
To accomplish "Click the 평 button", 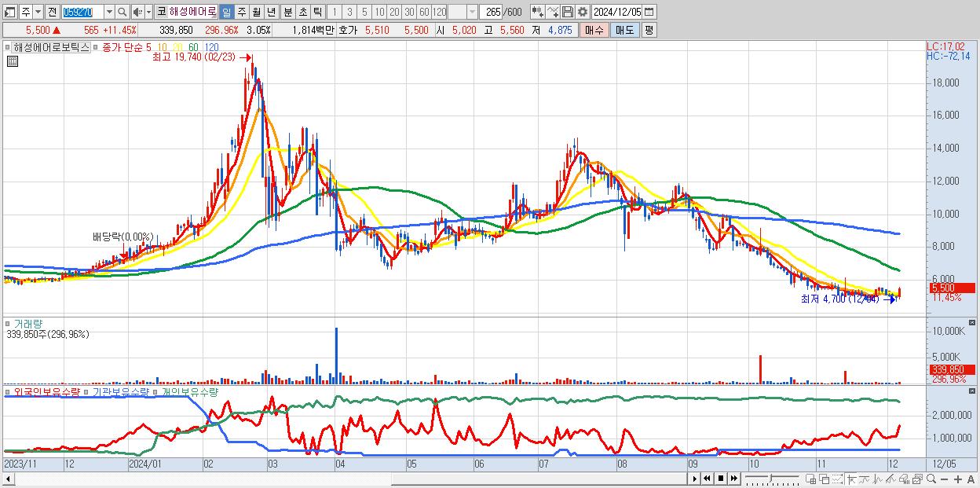I will [x=649, y=30].
